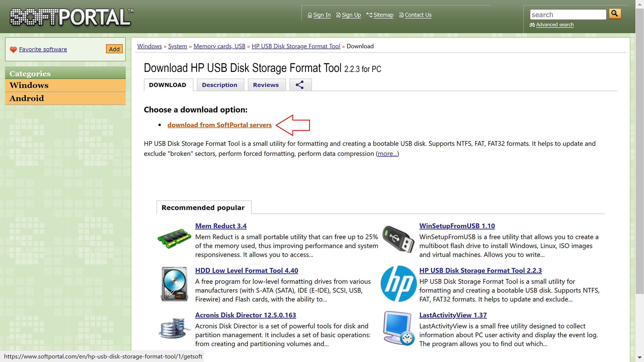The height and width of the screenshot is (362, 644).
Task: Go to HP USB Disk Storage Format Tool breadcrumb
Action: (296, 46)
